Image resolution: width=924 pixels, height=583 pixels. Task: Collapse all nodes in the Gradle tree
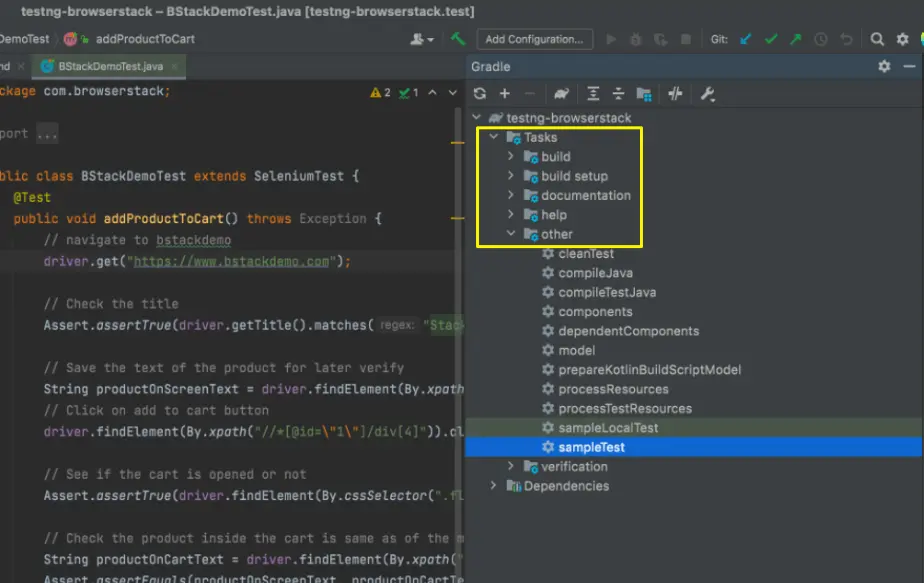(618, 93)
